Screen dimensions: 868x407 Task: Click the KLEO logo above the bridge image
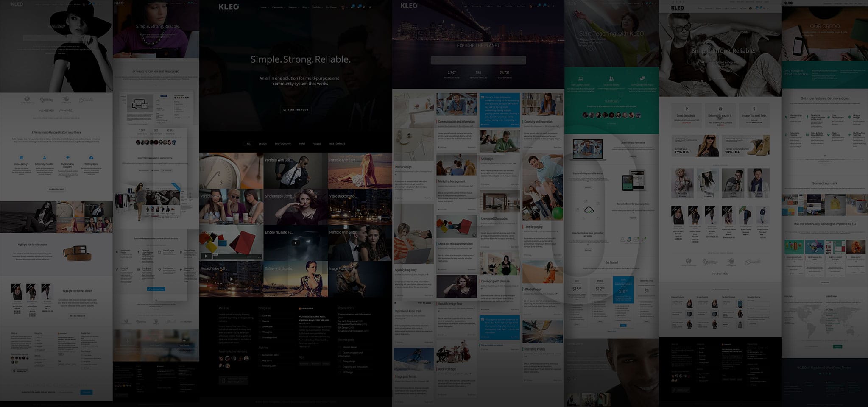pyautogui.click(x=409, y=6)
